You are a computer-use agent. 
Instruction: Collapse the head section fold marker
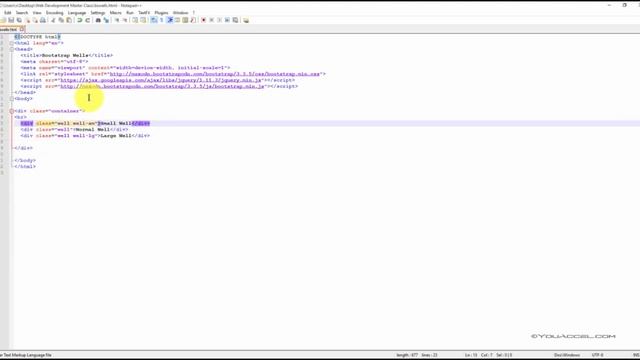12,49
